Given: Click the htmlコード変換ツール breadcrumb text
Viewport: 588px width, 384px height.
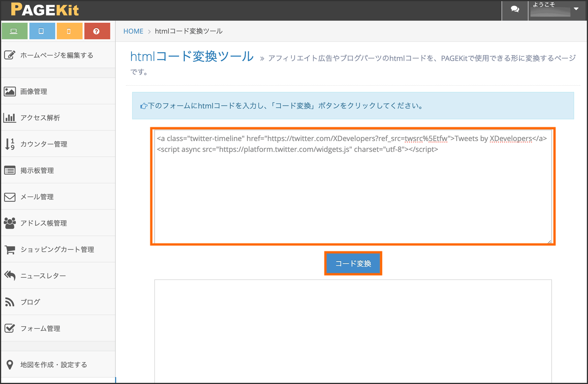Looking at the screenshot, I should [189, 31].
